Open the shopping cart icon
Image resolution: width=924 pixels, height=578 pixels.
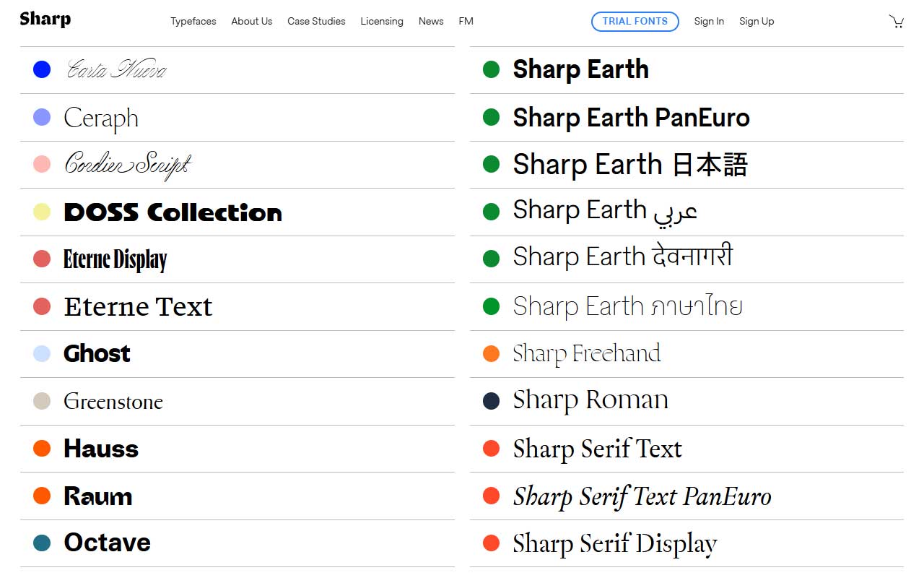coord(897,21)
